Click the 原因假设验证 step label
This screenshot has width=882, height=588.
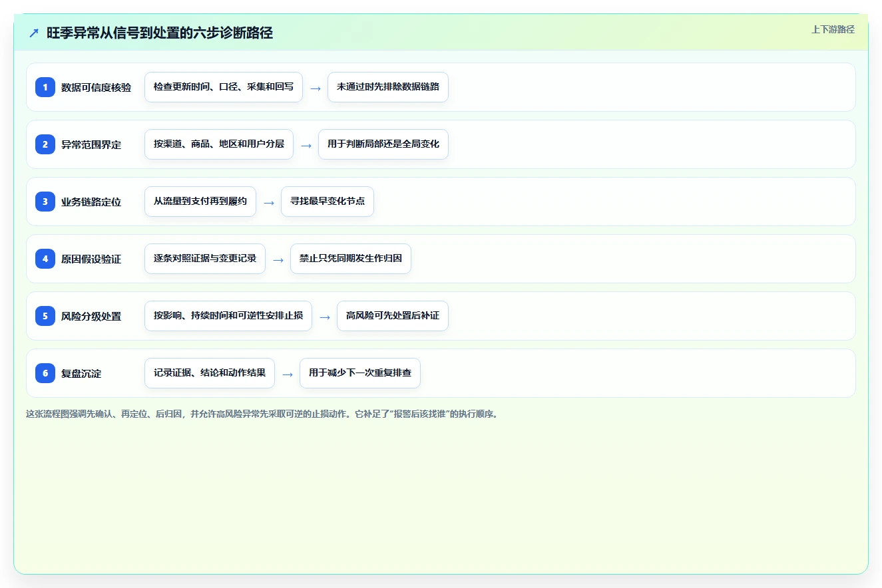click(91, 259)
